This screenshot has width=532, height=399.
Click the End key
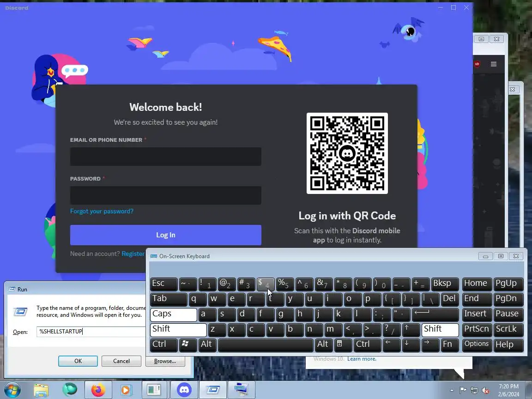coord(477,299)
